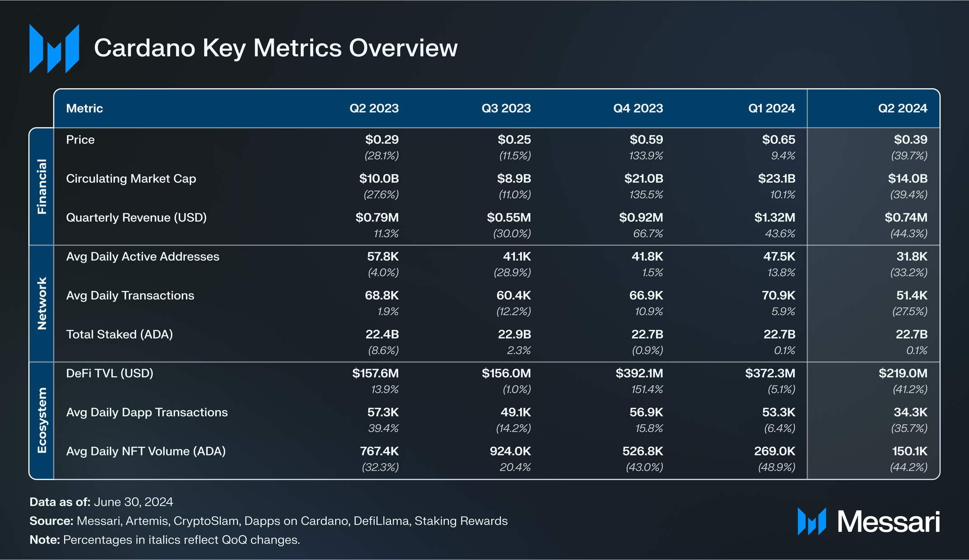Click the highlighted Q2 2024 column header
The width and height of the screenshot is (969, 560).
tap(902, 109)
